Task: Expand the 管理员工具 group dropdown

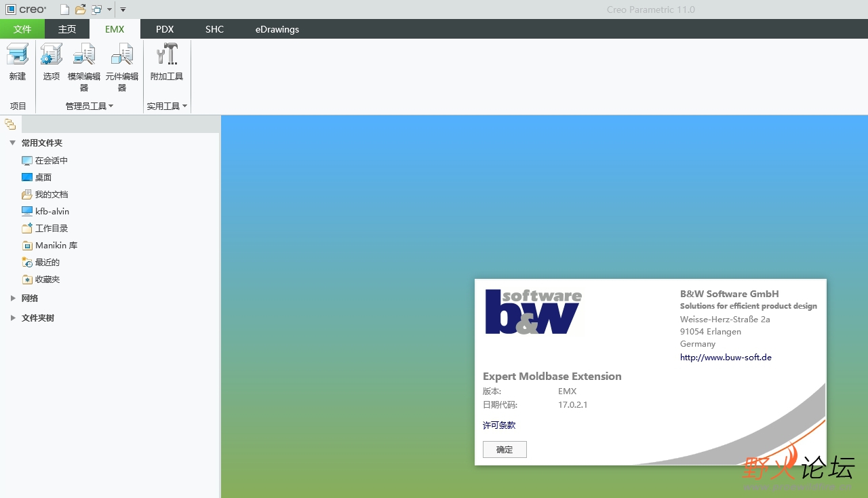Action: coord(90,106)
